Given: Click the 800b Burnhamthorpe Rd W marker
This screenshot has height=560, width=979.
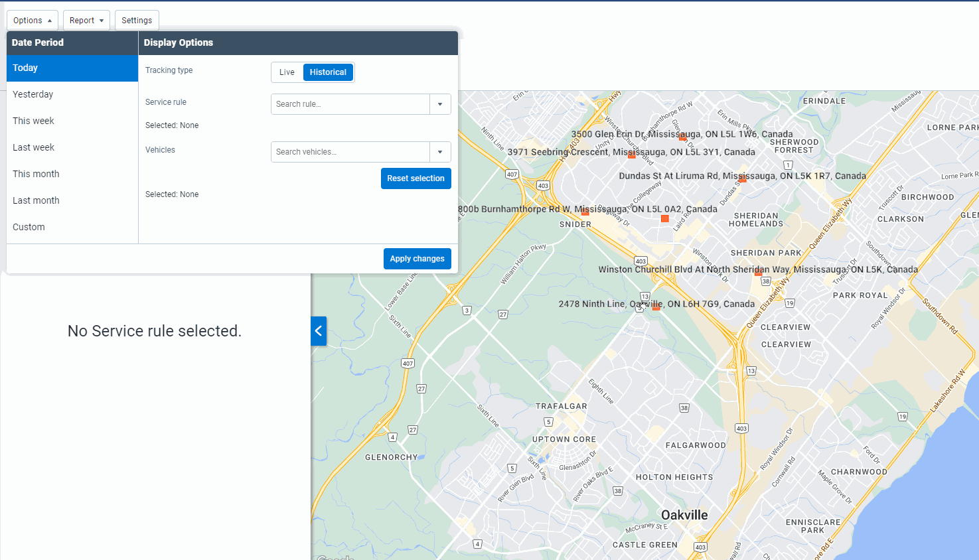Looking at the screenshot, I should coord(585,213).
